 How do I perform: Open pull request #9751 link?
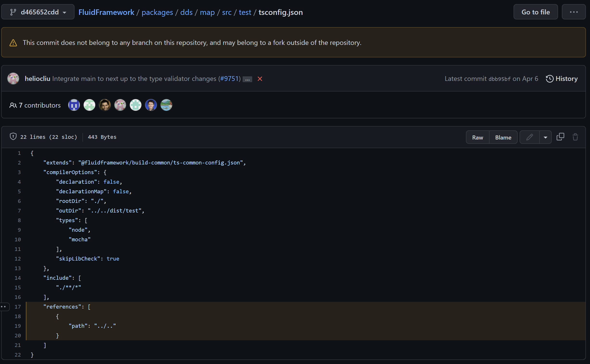[229, 79]
